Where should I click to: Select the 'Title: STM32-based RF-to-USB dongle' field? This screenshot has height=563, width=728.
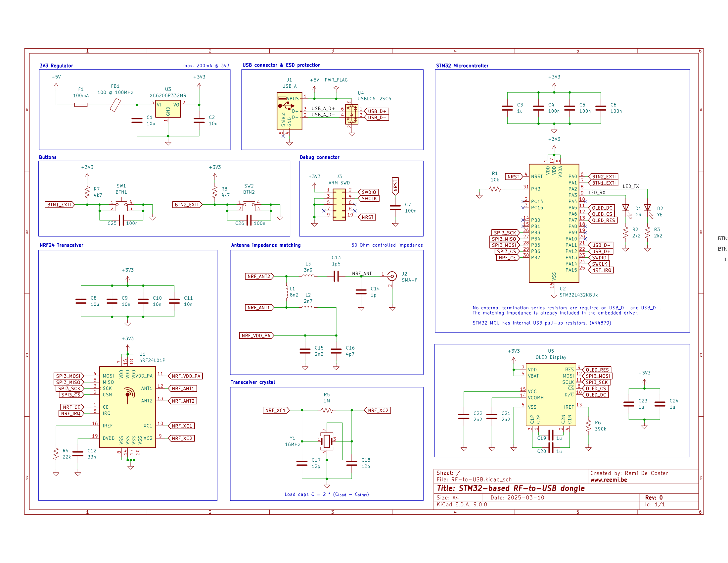[x=511, y=488]
